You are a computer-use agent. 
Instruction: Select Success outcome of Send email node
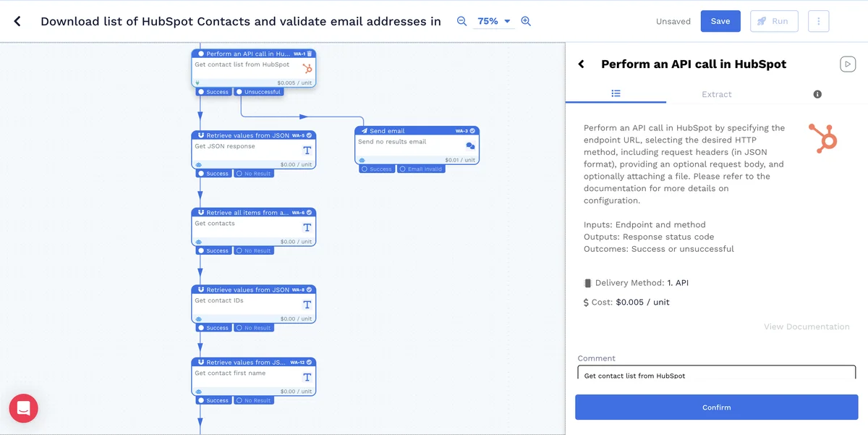(377, 169)
